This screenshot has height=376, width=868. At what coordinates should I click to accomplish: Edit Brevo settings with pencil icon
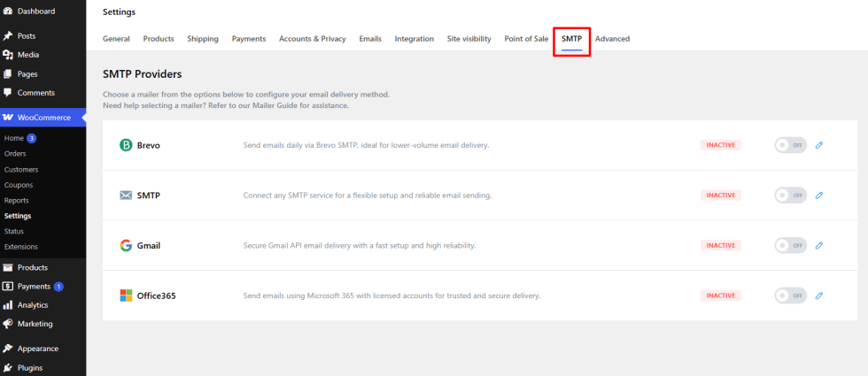coord(819,145)
